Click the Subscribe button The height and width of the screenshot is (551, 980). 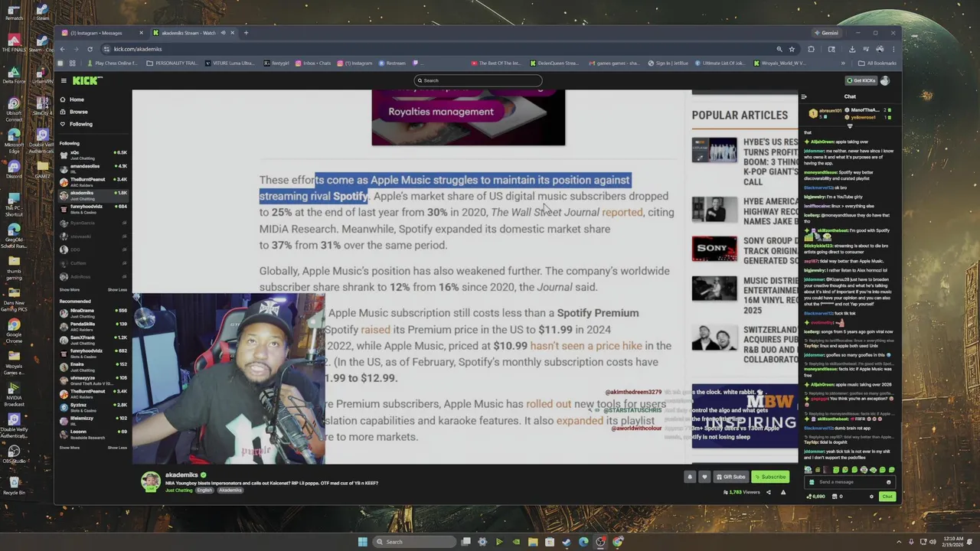tap(770, 477)
